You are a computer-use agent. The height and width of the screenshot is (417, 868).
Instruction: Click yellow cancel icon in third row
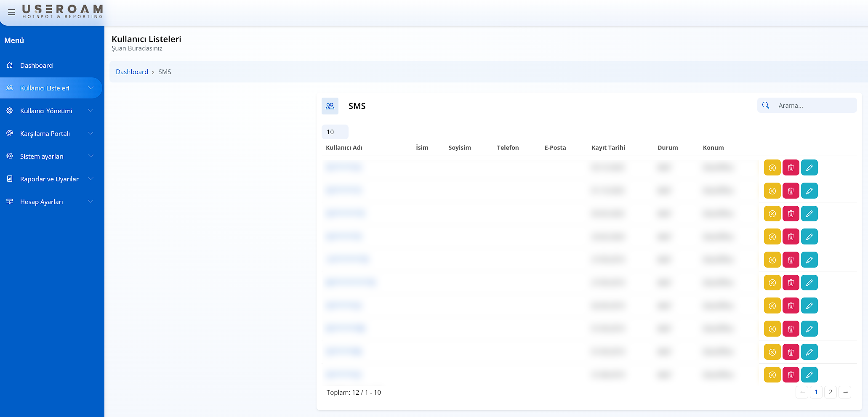click(772, 214)
